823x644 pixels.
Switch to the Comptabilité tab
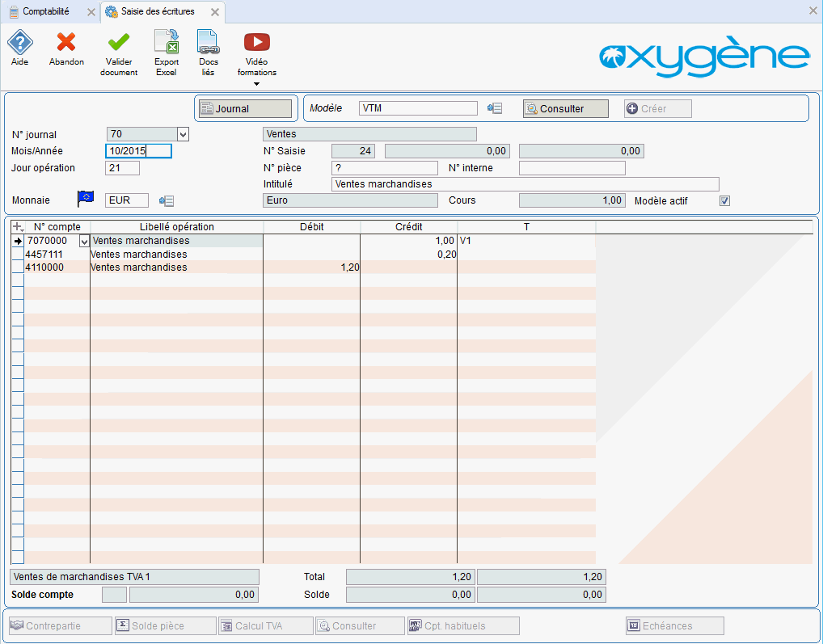45,11
